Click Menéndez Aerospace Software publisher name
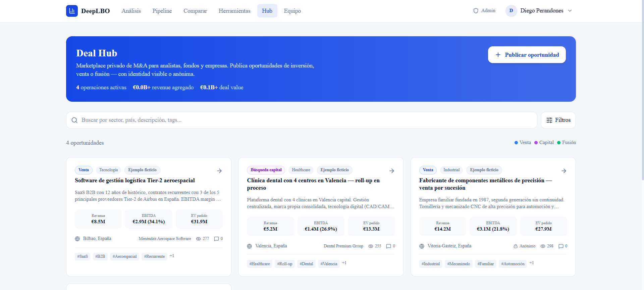Screen dimensions: 644x290 tap(165, 239)
